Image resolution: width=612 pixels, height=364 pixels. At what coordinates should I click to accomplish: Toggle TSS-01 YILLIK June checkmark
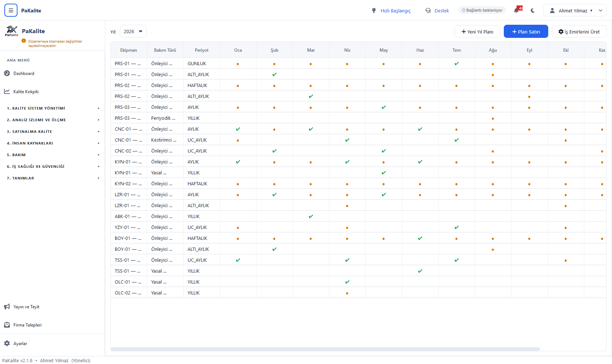pos(420,271)
